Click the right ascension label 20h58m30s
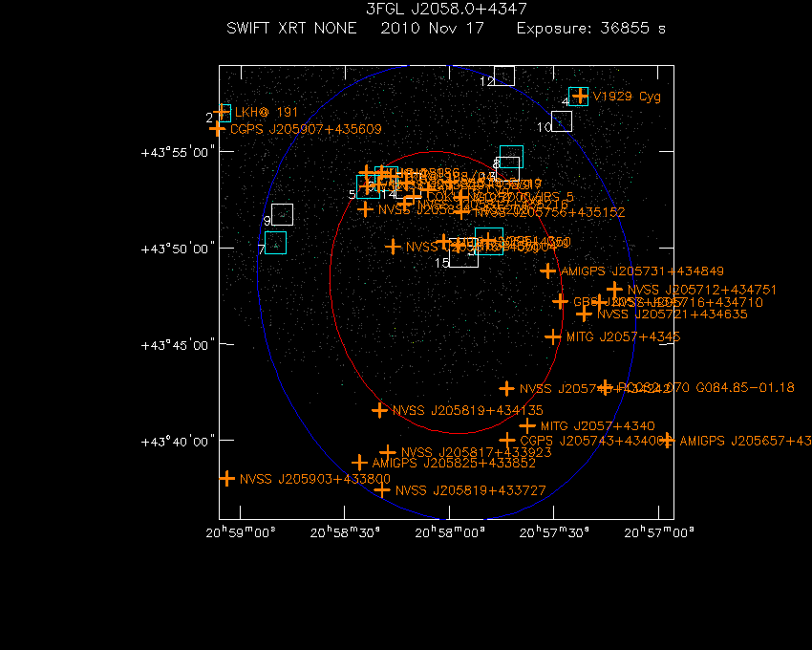The width and height of the screenshot is (812, 650). click(345, 532)
